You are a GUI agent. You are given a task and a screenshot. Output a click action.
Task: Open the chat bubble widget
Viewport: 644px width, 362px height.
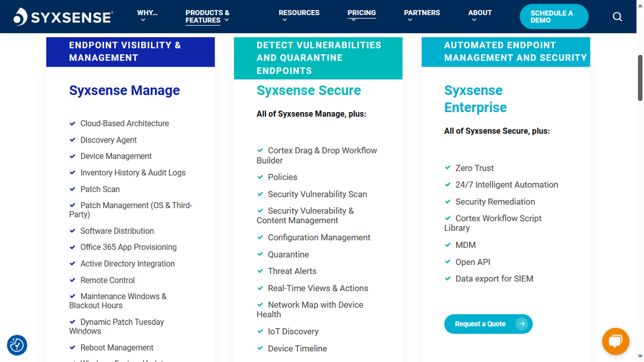point(616,342)
